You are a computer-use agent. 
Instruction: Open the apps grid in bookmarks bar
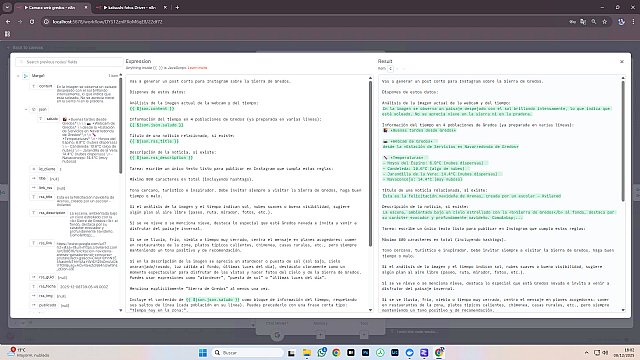[7, 34]
